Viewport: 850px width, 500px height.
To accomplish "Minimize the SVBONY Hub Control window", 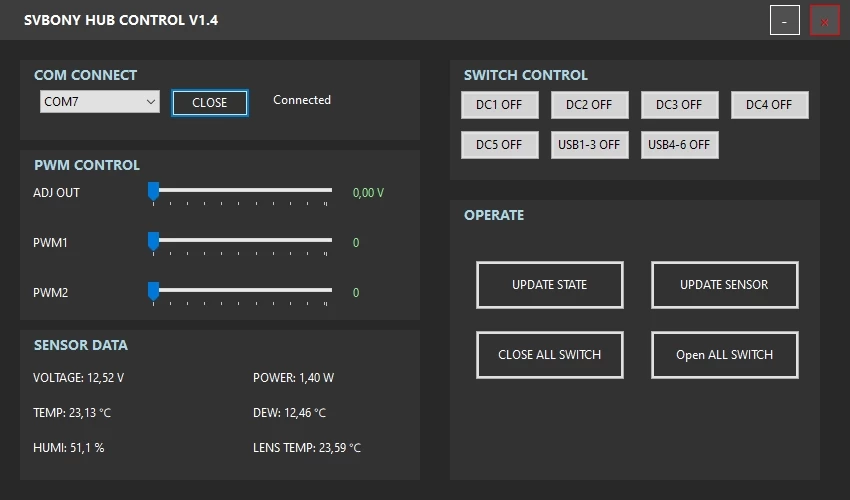I will (785, 21).
